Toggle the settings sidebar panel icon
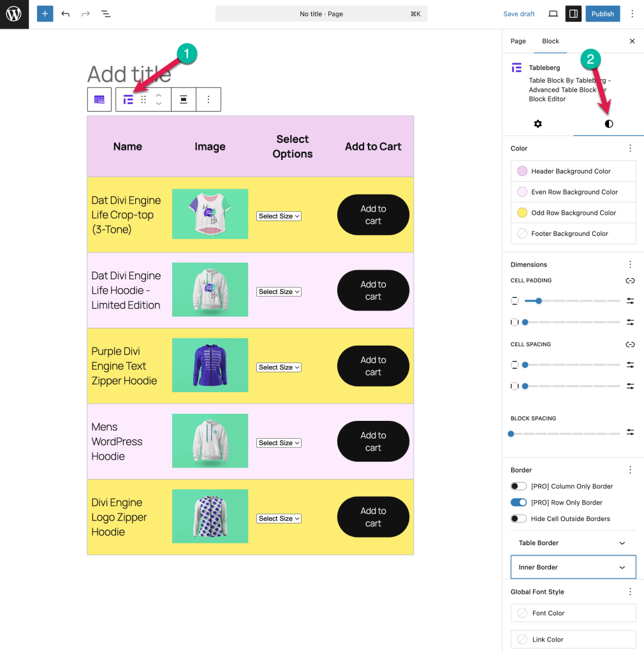The width and height of the screenshot is (644, 653). point(573,14)
